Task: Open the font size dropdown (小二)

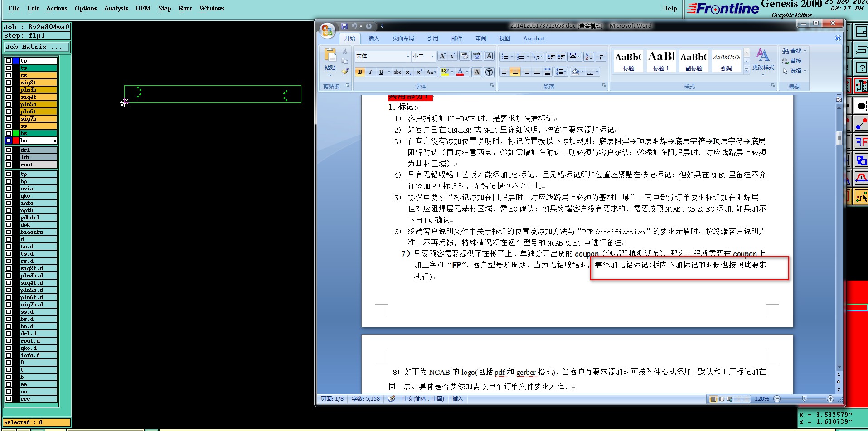Action: tap(432, 56)
